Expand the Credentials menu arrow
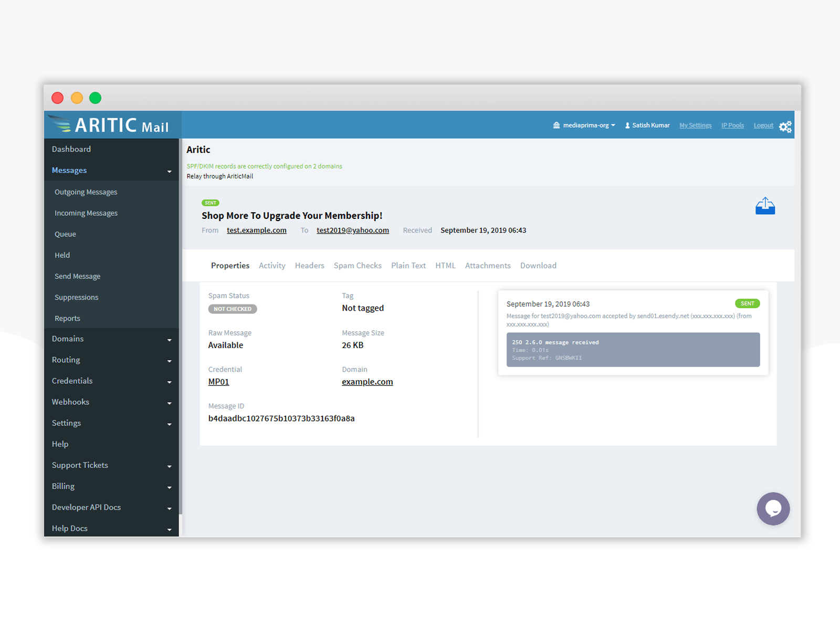The image size is (840, 630). click(169, 382)
